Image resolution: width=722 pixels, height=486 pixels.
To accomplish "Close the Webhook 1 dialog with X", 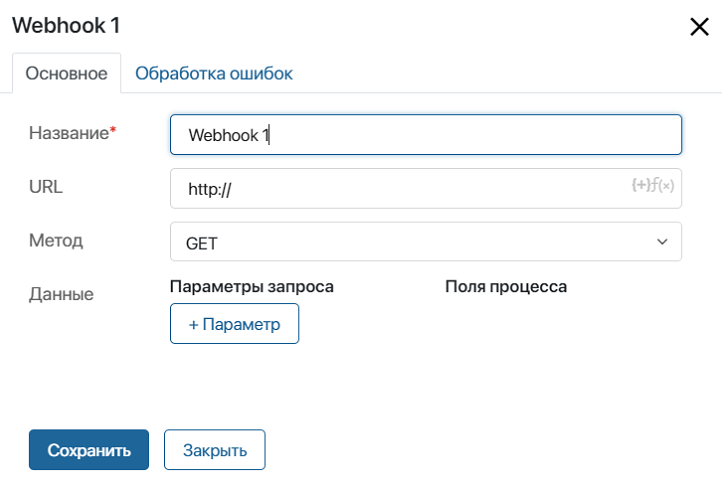I will coord(699,27).
